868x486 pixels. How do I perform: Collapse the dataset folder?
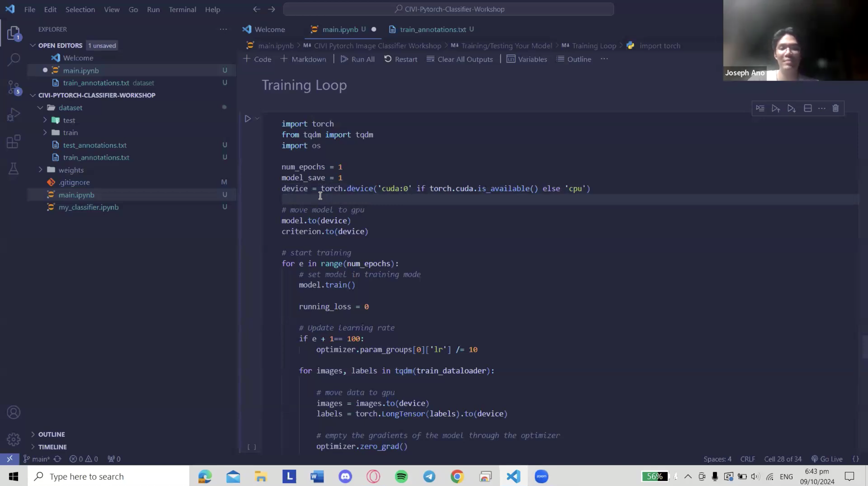40,107
